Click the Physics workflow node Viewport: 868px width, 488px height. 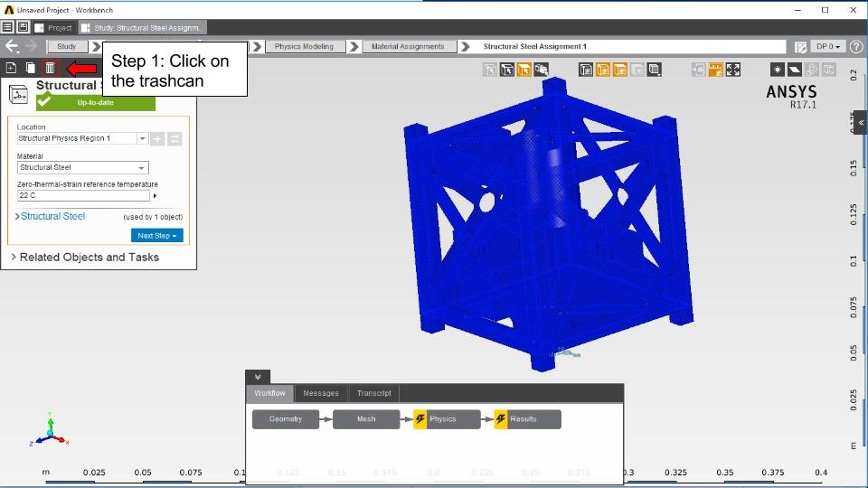tap(448, 419)
